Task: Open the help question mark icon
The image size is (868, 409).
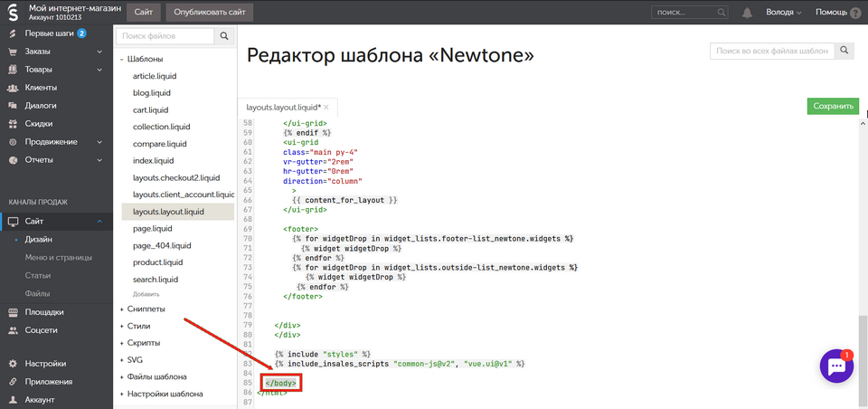Action: tap(855, 13)
